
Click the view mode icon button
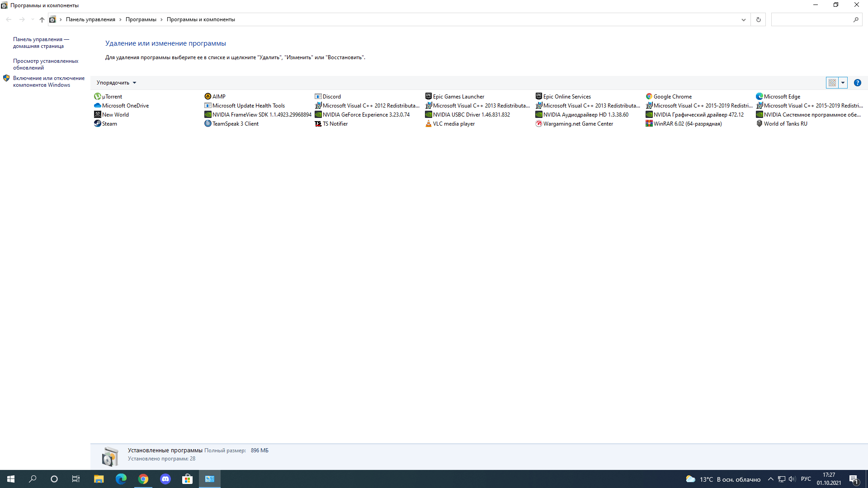832,83
